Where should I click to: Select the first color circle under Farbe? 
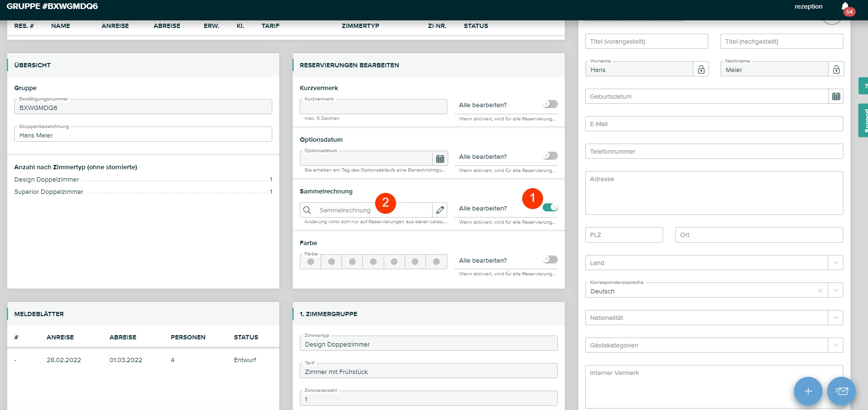coord(311,262)
